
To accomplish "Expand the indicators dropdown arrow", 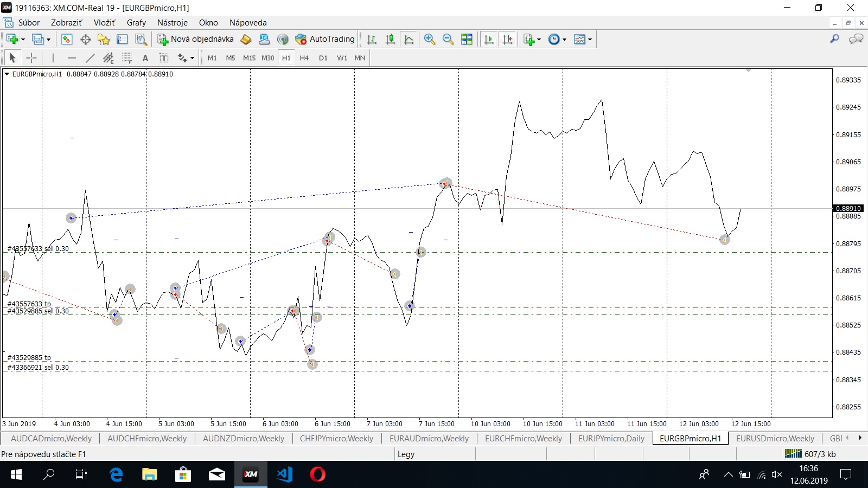I will point(539,39).
